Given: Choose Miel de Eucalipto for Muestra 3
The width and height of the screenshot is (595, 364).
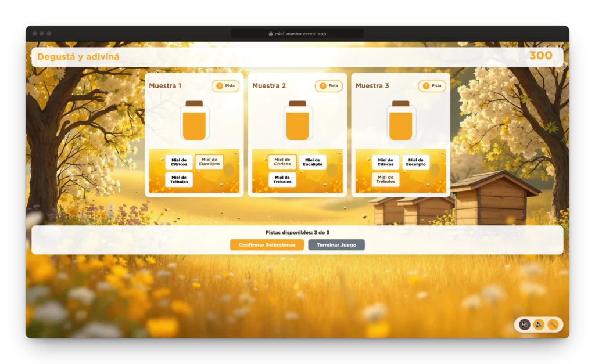Looking at the screenshot, I should point(416,163).
